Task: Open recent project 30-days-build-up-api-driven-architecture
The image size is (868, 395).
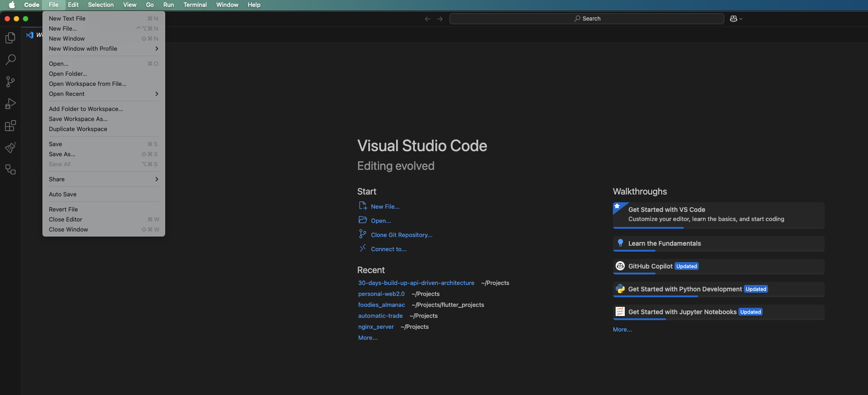Action: pos(416,283)
